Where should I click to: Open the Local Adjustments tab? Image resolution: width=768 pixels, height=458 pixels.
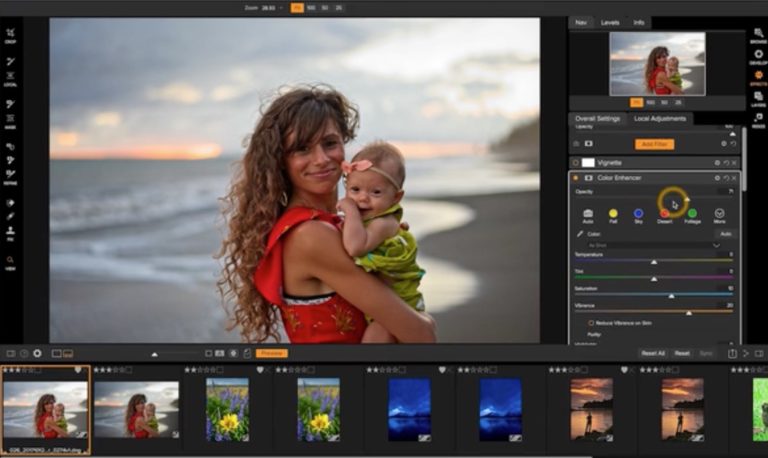(x=660, y=119)
